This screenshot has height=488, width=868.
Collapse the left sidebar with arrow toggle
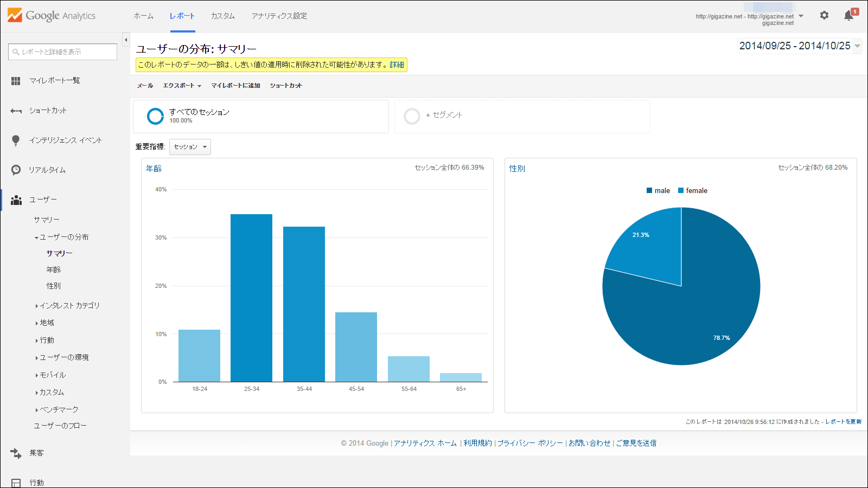(126, 40)
